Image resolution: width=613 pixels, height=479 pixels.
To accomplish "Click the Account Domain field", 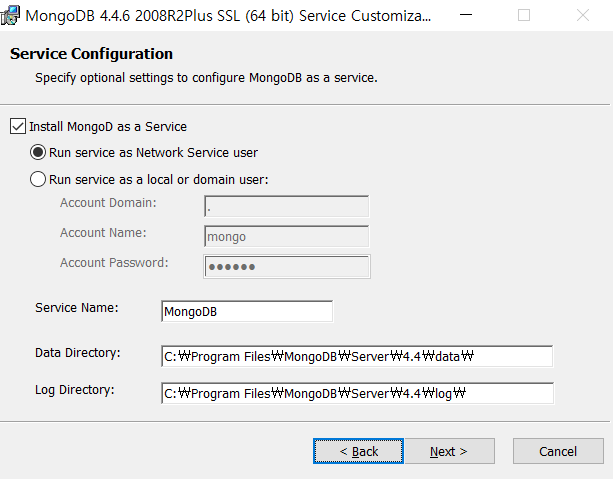I will click(287, 206).
